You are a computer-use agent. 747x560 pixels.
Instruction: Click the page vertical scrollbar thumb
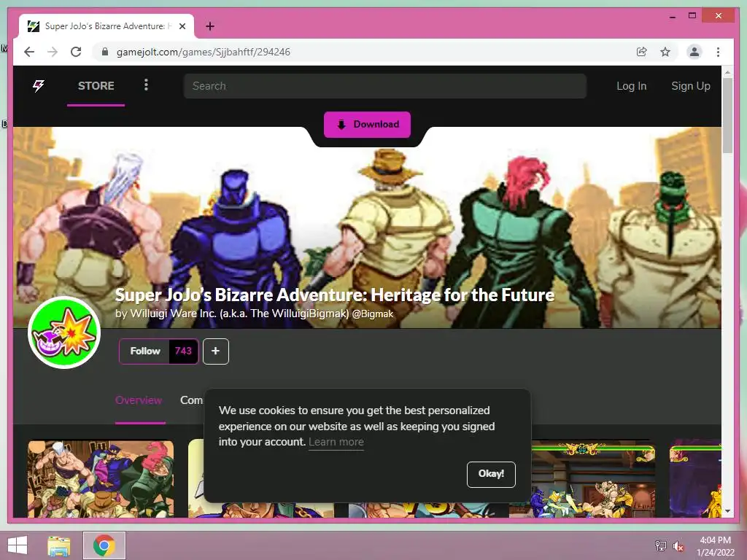click(x=727, y=116)
